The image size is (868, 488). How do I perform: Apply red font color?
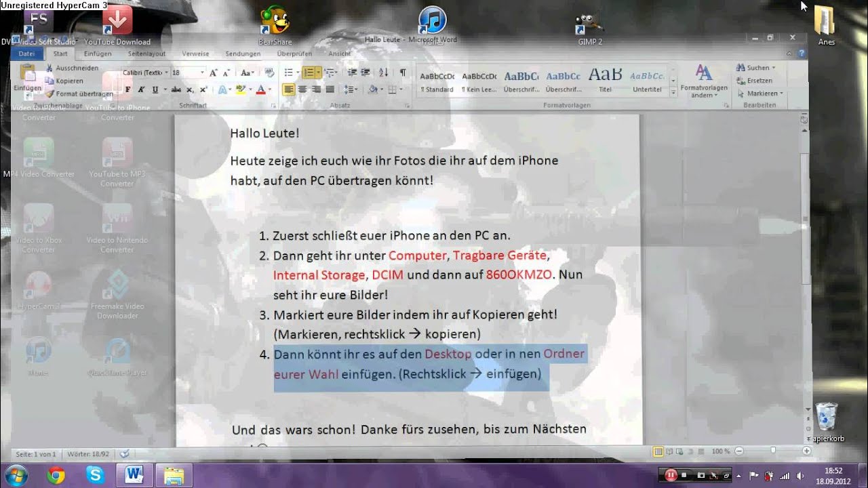(x=260, y=89)
